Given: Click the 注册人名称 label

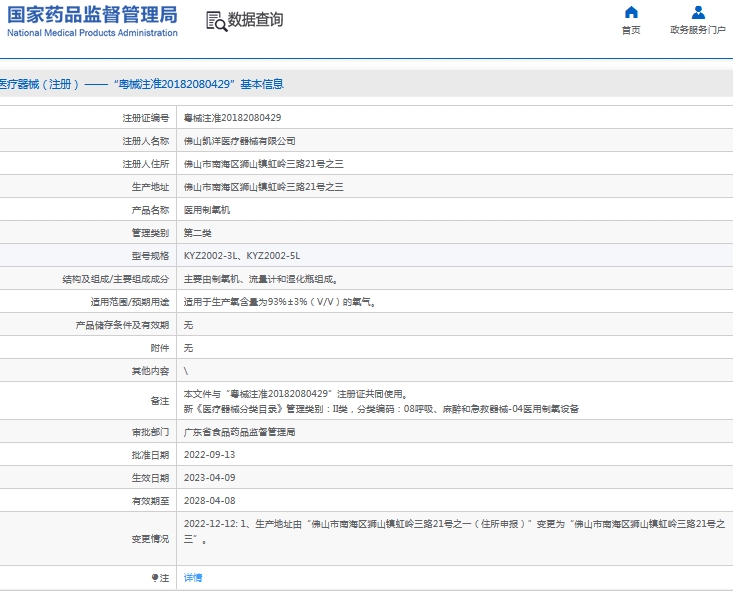Looking at the screenshot, I should (146, 141).
